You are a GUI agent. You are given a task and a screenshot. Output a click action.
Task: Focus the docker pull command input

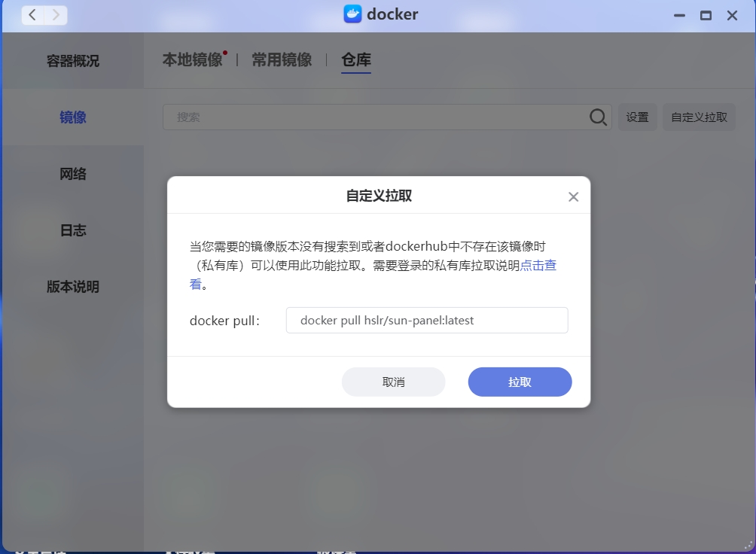pos(427,320)
